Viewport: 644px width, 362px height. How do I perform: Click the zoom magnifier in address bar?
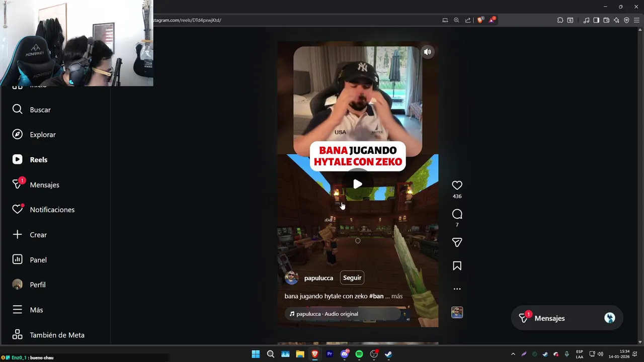click(456, 20)
